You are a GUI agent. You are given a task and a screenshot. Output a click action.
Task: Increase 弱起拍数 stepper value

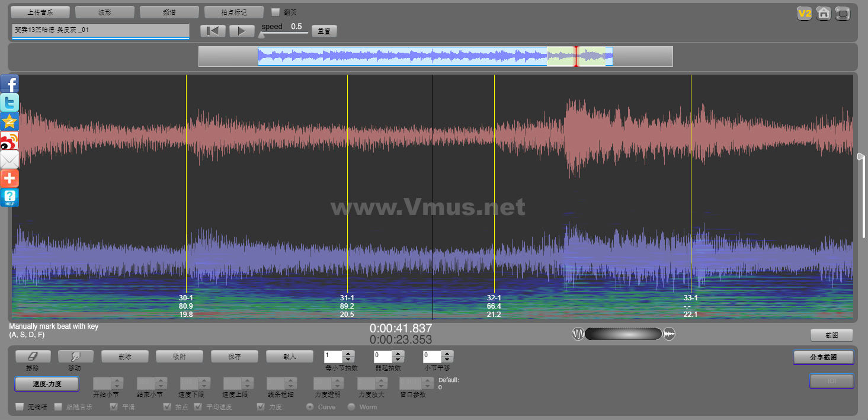[x=398, y=354]
